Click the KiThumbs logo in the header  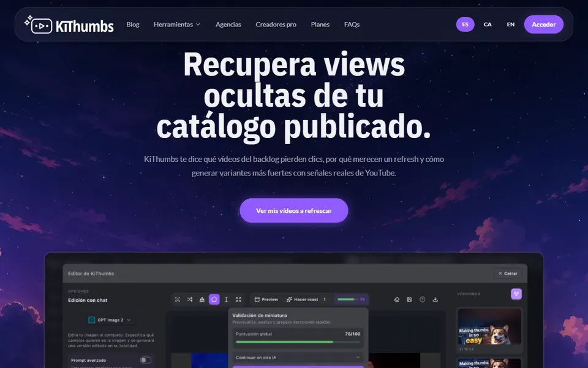click(x=69, y=25)
